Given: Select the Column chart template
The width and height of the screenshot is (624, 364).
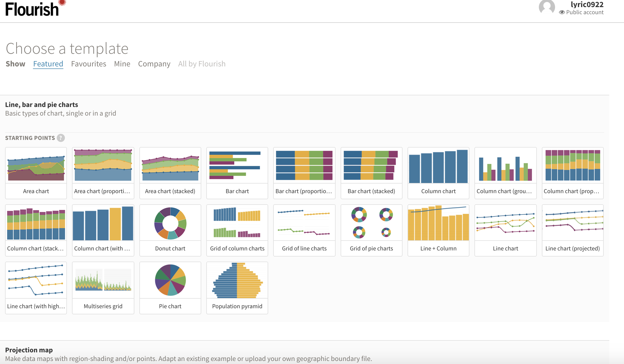Looking at the screenshot, I should click(438, 173).
